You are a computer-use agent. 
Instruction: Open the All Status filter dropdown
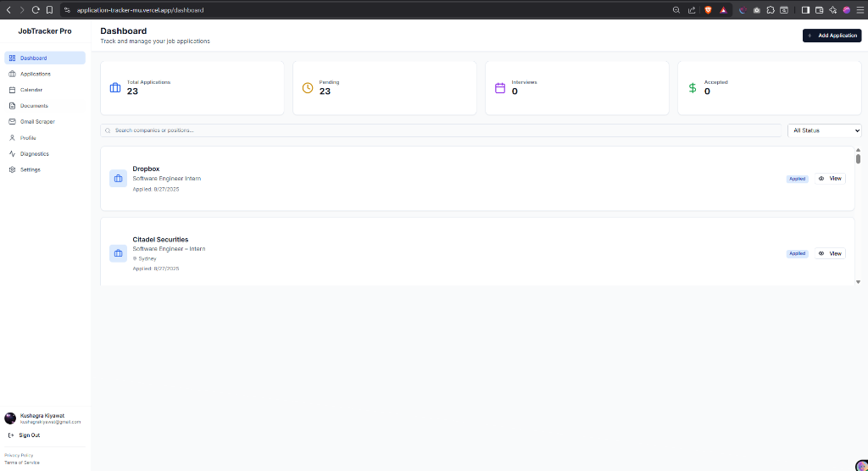pyautogui.click(x=824, y=130)
